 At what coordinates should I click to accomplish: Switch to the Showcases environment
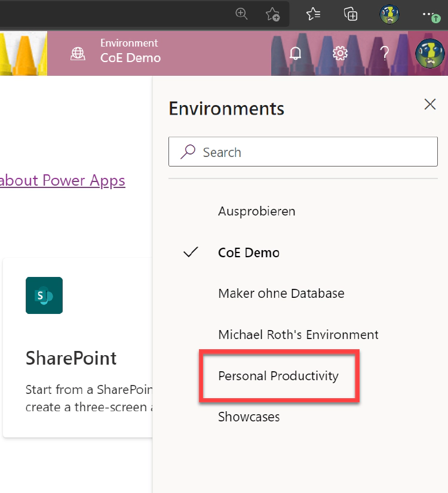point(249,417)
